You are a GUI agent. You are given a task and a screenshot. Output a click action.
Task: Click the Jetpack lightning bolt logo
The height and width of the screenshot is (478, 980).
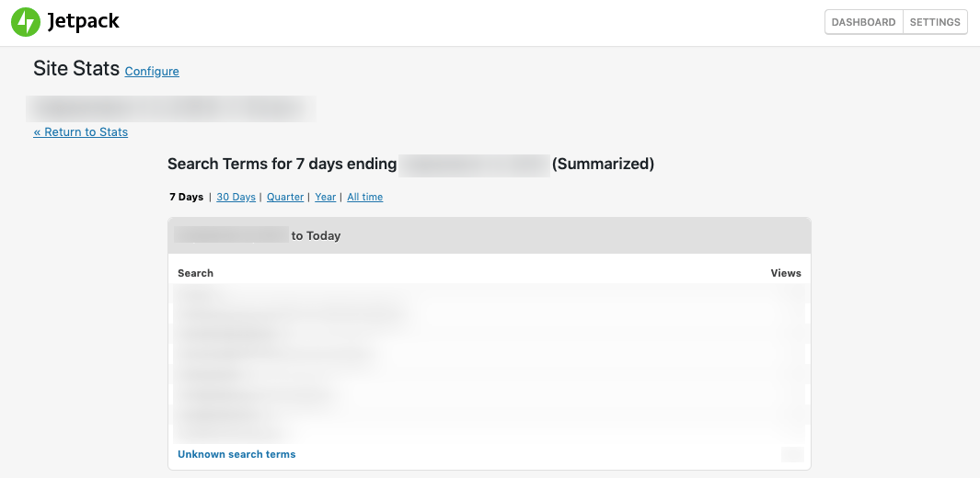(x=26, y=22)
